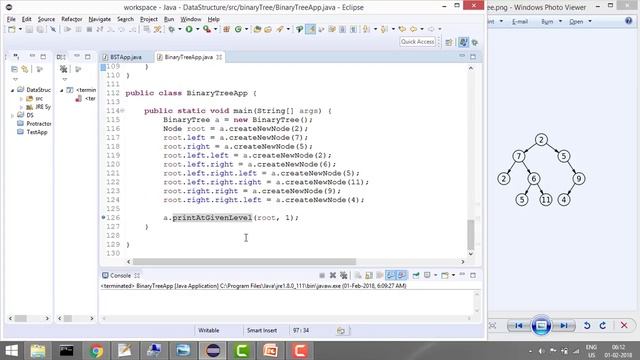Click the Terminate square icon in the main toolbar

point(89,29)
